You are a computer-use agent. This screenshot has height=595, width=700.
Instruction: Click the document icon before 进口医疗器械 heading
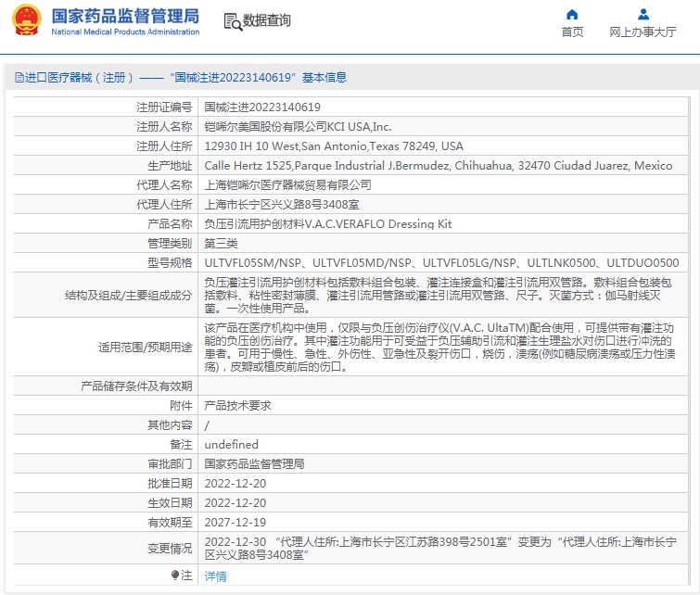point(19,78)
